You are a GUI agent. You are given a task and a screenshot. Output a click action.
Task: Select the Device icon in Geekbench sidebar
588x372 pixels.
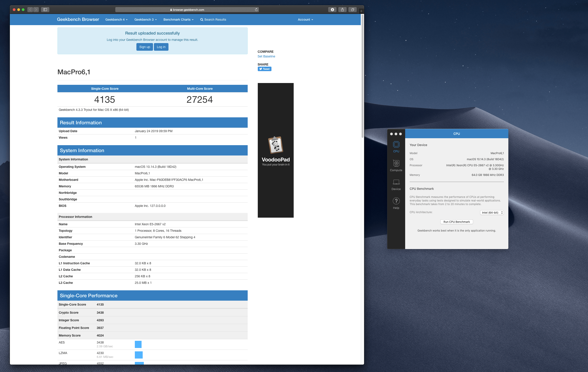click(396, 184)
